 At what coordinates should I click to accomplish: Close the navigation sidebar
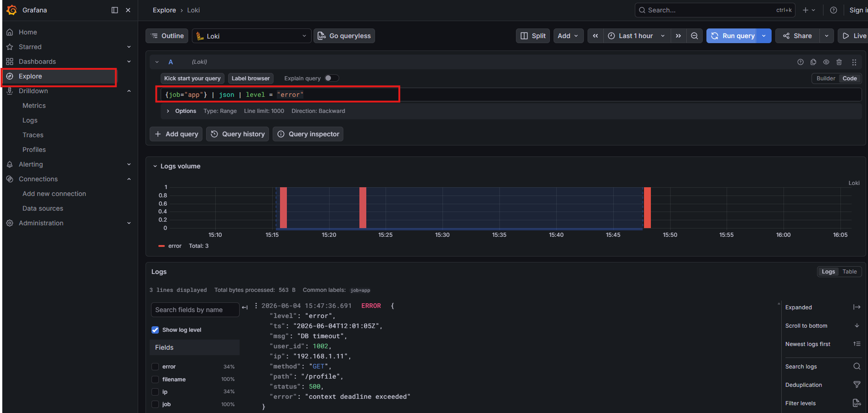pyautogui.click(x=128, y=10)
